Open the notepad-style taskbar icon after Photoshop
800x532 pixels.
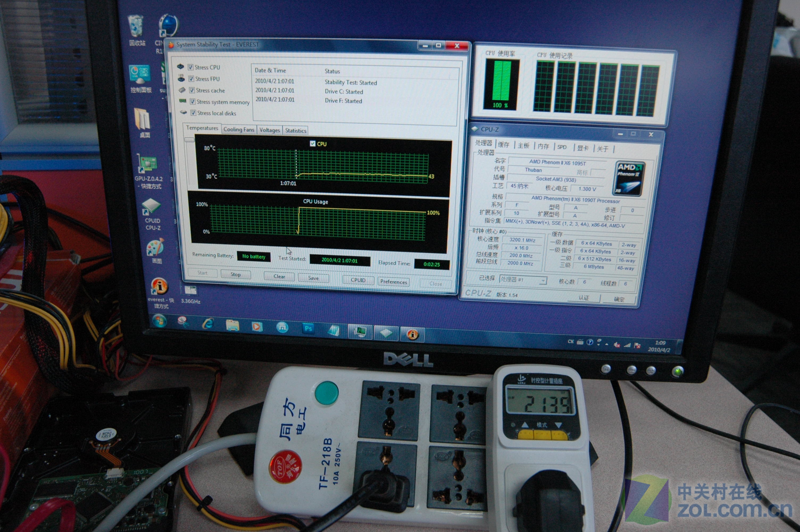(x=334, y=330)
